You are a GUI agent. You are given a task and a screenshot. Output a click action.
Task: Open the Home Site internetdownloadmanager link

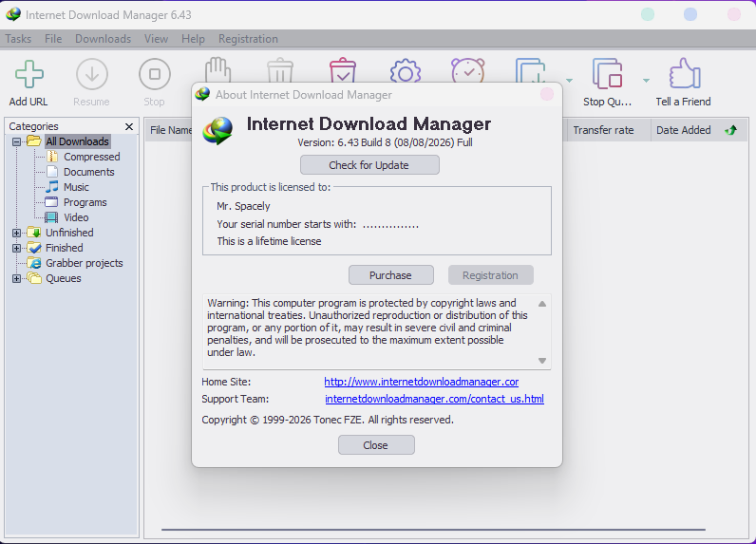coord(422,382)
